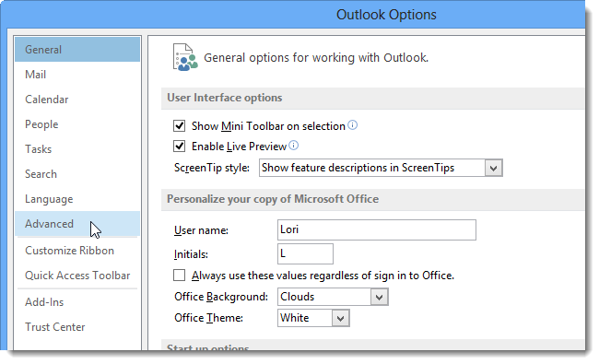Open the Office Theme dropdown
This screenshot has height=364, width=599.
(x=340, y=318)
